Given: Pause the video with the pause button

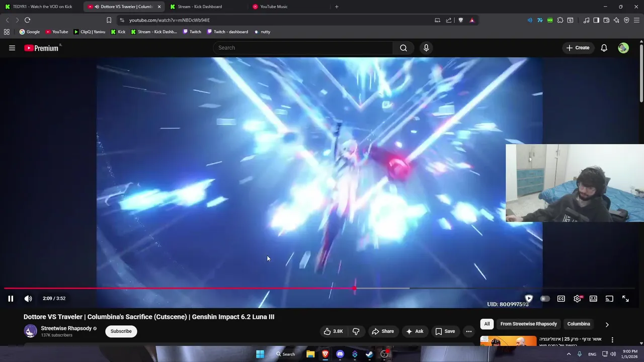Looking at the screenshot, I should point(11,299).
